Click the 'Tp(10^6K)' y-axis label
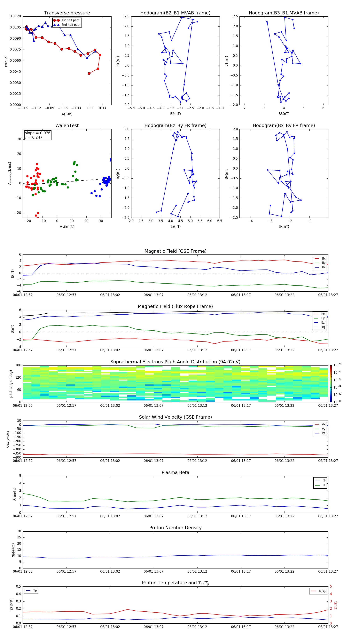 tap(11, 605)
